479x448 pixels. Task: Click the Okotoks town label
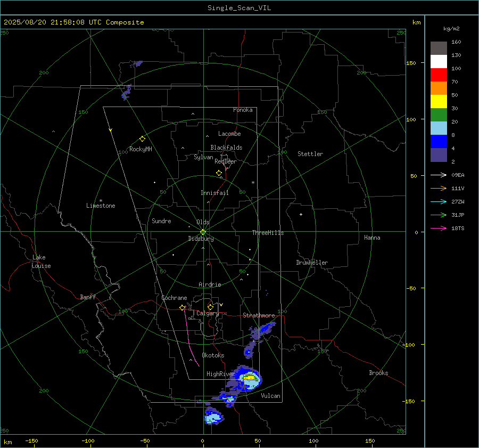pos(213,355)
